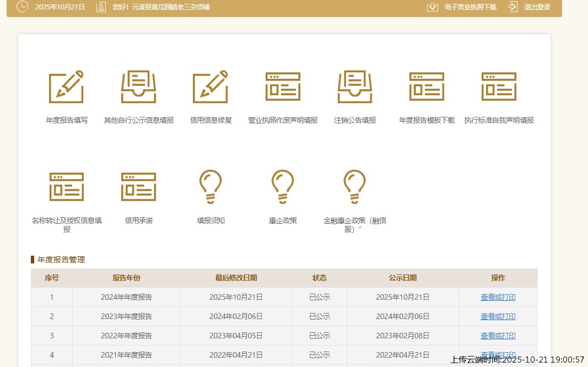View or print 2024年度报告

(498, 297)
